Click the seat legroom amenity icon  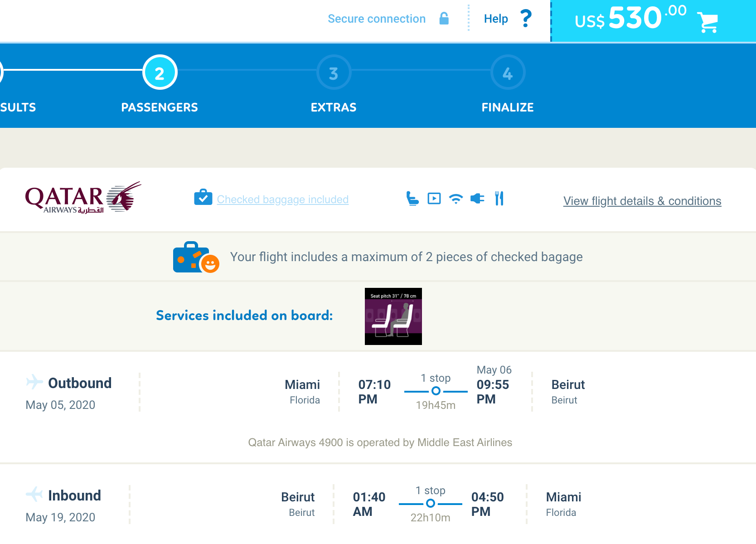pyautogui.click(x=412, y=199)
